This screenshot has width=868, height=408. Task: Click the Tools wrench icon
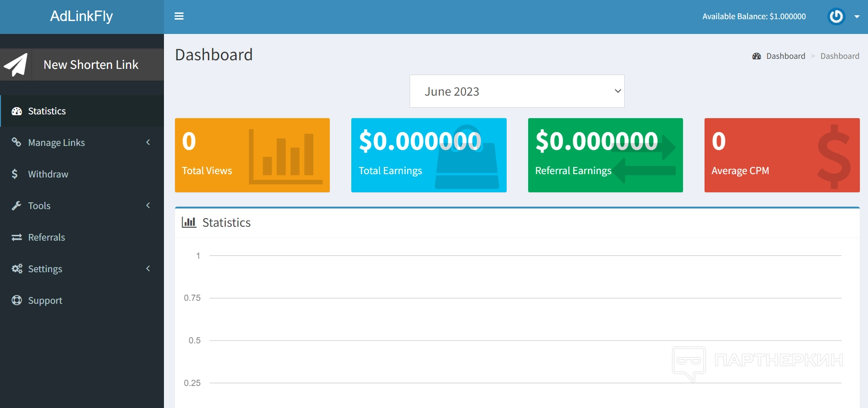[x=17, y=206]
